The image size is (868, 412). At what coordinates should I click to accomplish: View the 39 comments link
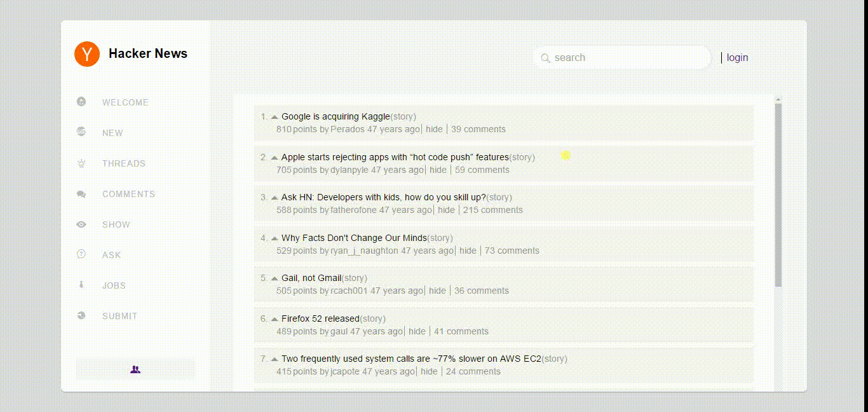click(x=478, y=129)
